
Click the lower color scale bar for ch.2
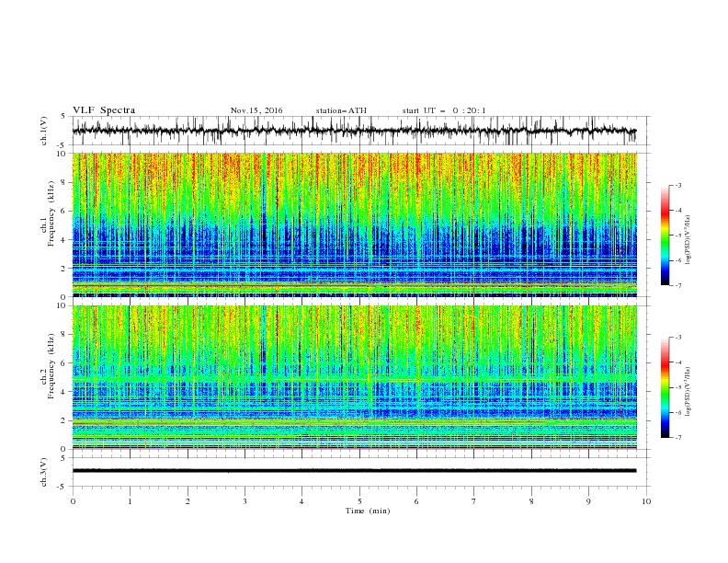(x=665, y=387)
